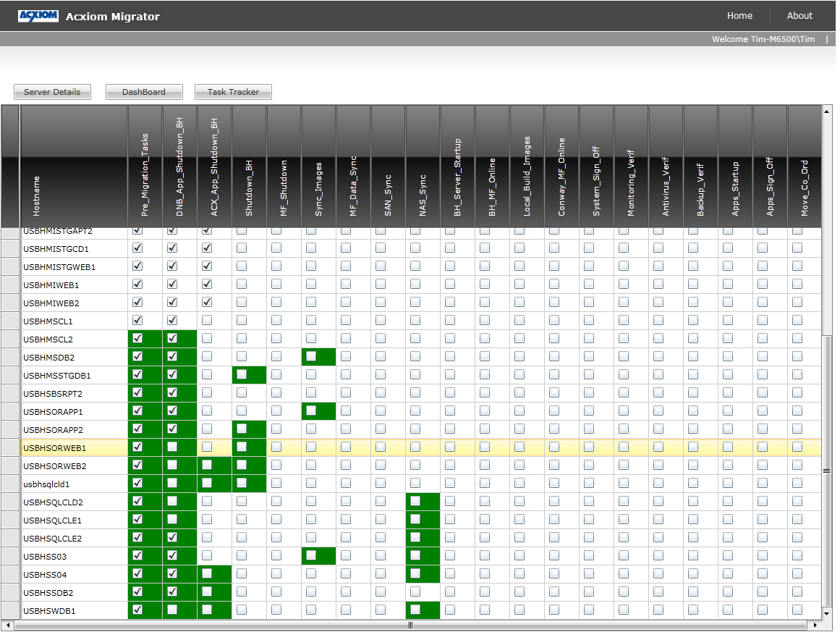
Task: Select row header of USBHMSCL1 row
Action: pos(10,321)
